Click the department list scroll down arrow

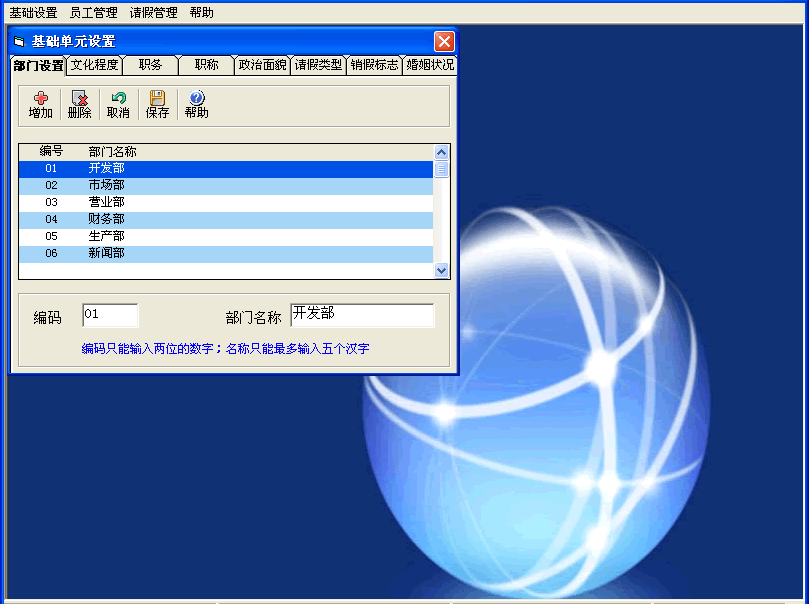[441, 270]
